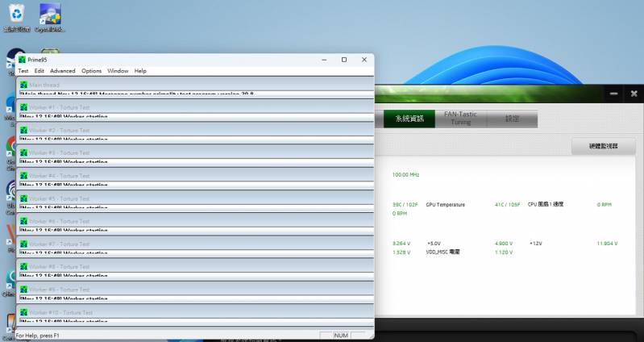This screenshot has height=342, width=644.
Task: Open the Window menu
Action: [118, 71]
